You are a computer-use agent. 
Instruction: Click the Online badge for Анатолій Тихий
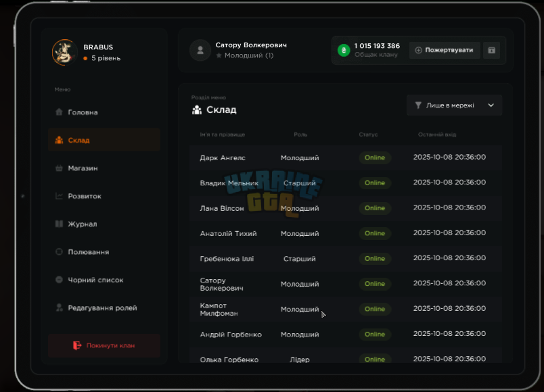[375, 234]
